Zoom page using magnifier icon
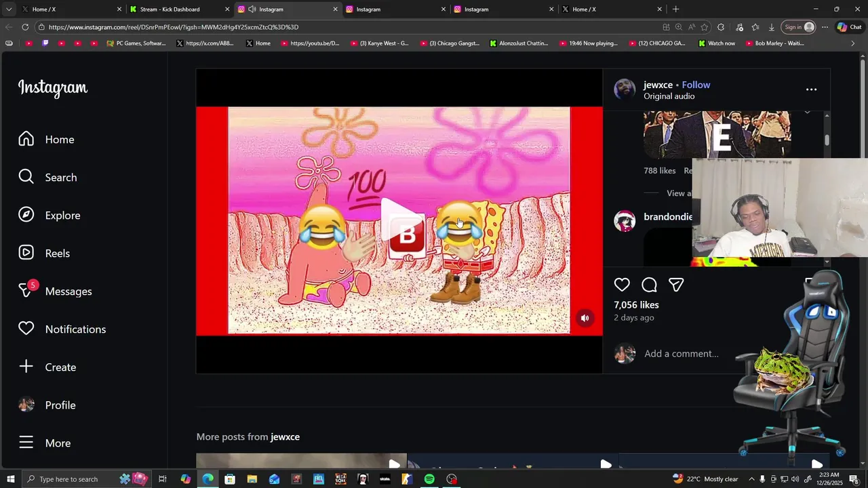The image size is (868, 488). (679, 27)
